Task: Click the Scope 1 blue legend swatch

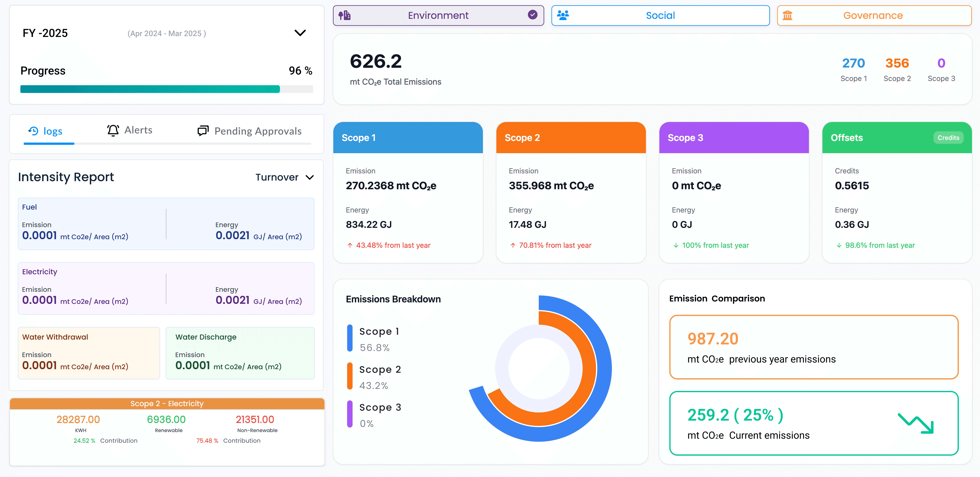Action: point(350,338)
